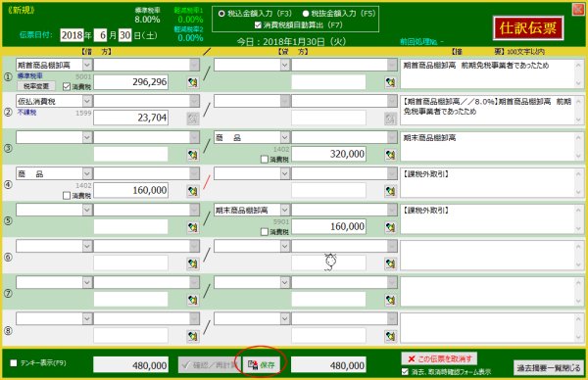Screen dimensions: 588x380
Task: Untick 消費税 checkbox under 期首商品棚卸高
Action: pyautogui.click(x=67, y=86)
